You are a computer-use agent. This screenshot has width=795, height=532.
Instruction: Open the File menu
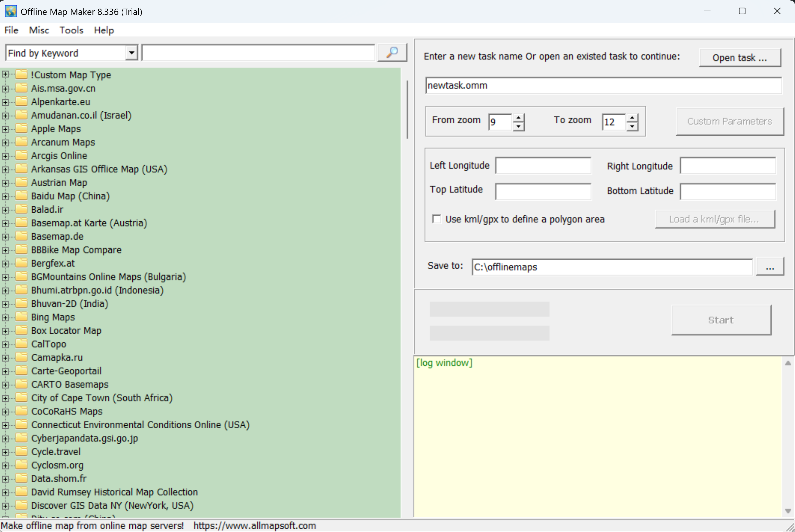point(11,30)
